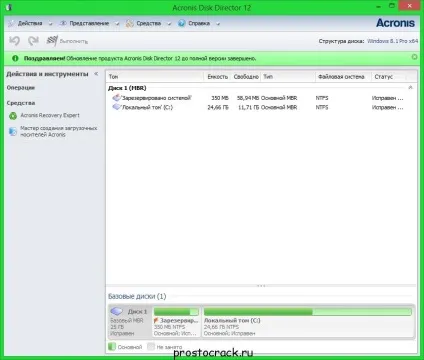Click the Основной green legend swatch

click(x=112, y=346)
